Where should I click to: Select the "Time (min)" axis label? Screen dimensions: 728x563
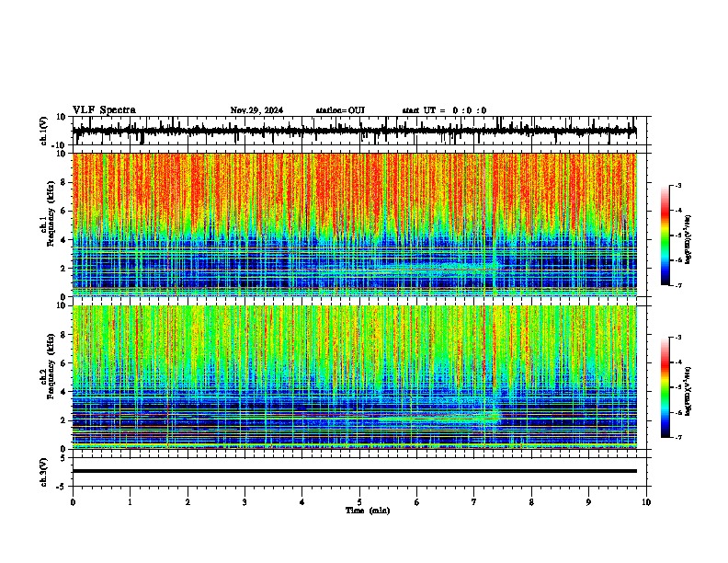click(368, 511)
